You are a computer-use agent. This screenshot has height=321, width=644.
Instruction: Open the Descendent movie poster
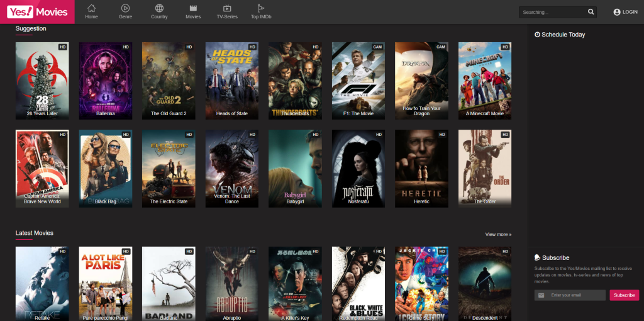(485, 284)
